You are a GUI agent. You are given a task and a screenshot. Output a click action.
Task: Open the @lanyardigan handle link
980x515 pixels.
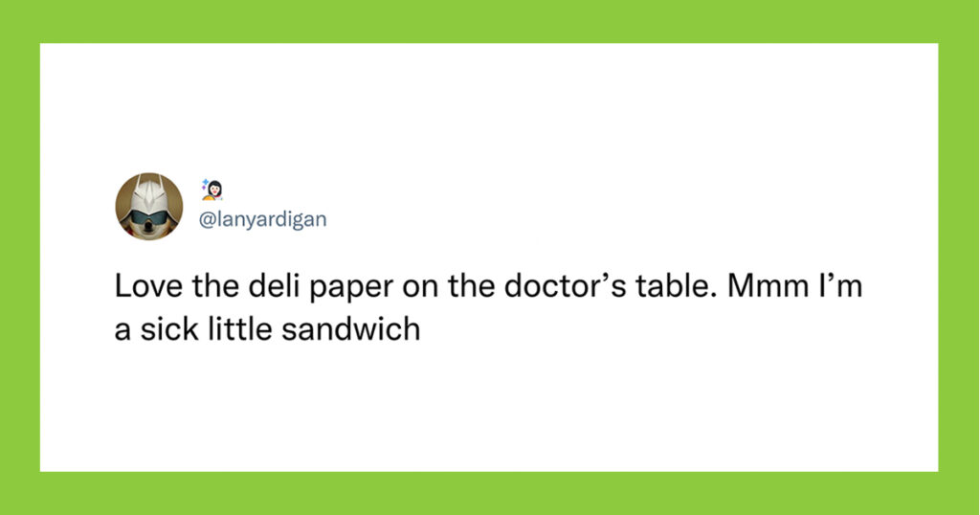pyautogui.click(x=262, y=219)
